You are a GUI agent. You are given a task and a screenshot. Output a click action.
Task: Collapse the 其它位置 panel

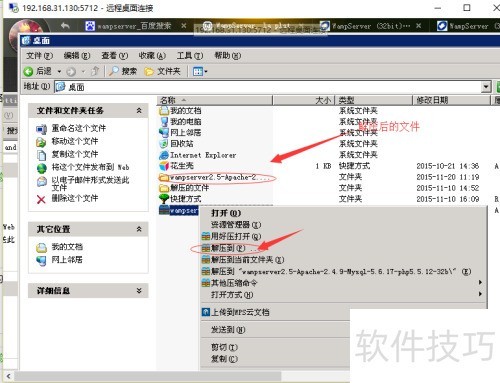[139, 229]
